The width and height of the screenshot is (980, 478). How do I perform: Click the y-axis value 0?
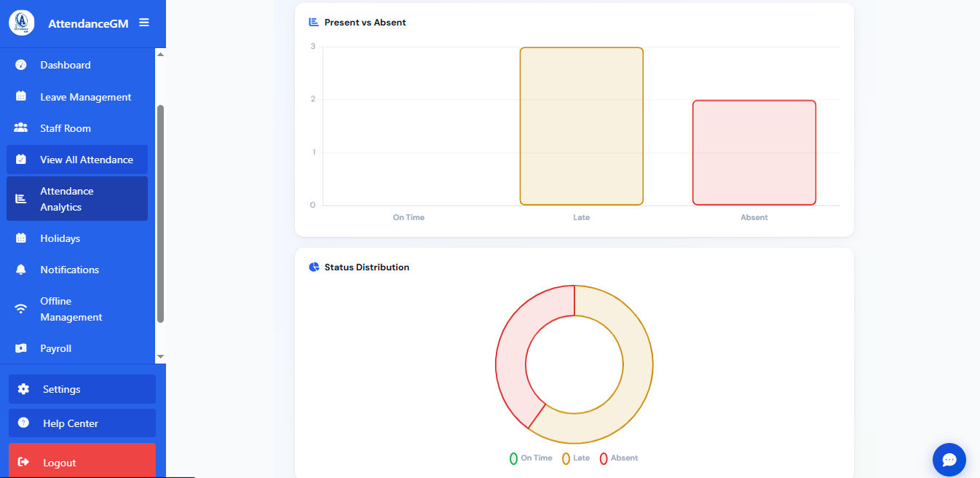click(x=313, y=205)
